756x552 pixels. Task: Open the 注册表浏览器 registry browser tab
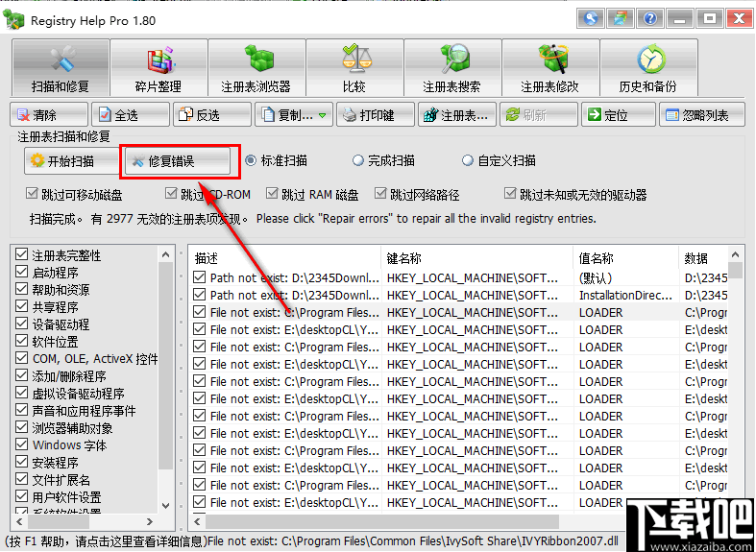(x=256, y=67)
